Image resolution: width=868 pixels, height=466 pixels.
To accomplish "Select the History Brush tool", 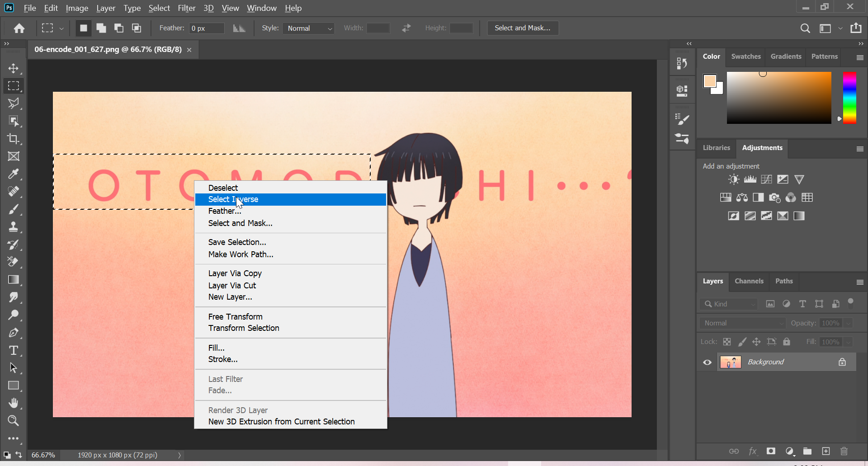I will point(14,245).
